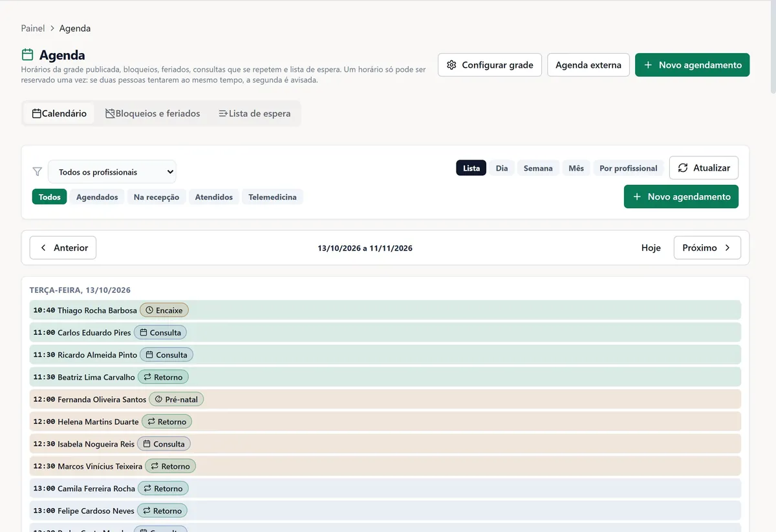
Task: Open the Todos os profissionais dropdown
Action: 112,172
